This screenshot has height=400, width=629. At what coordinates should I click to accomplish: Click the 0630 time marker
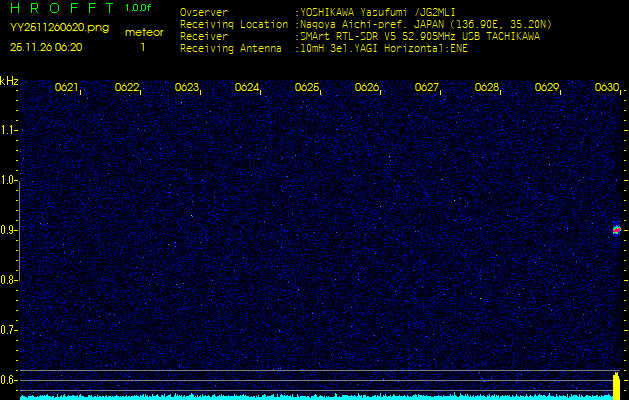(x=607, y=87)
